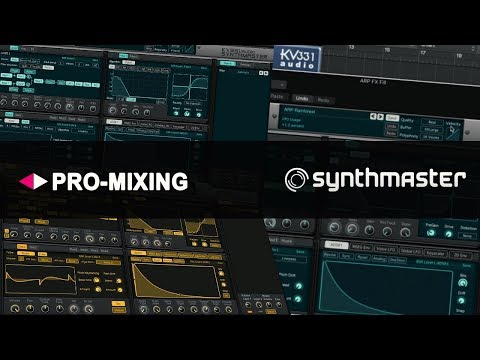Switch to Keyscaler tab
Image resolution: width=480 pixels, height=360 pixels.
tap(435, 253)
